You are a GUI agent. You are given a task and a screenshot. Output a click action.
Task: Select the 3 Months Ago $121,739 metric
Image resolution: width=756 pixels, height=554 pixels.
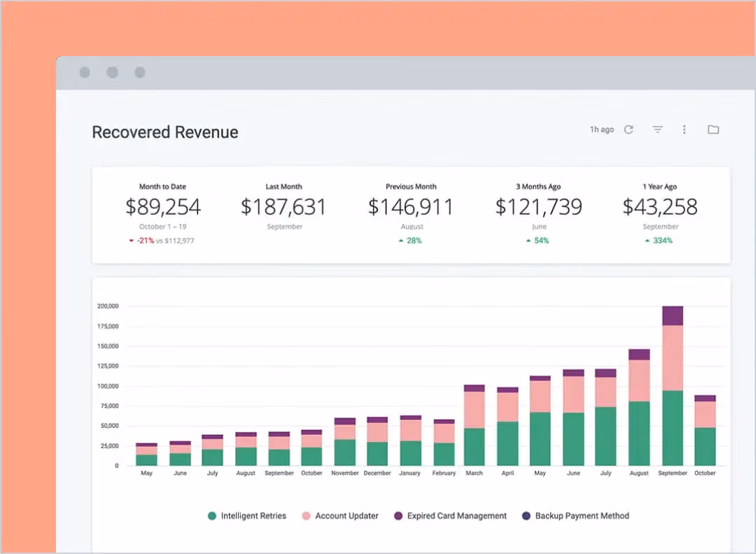pos(538,207)
